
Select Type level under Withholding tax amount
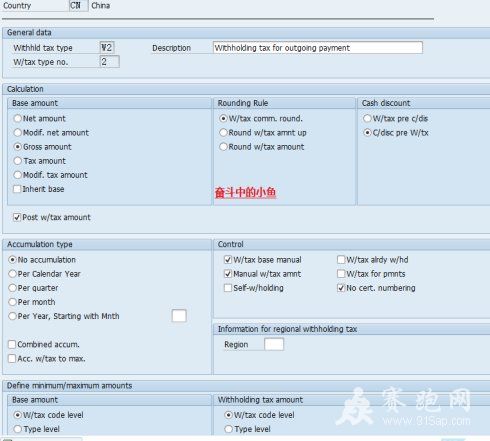228,429
